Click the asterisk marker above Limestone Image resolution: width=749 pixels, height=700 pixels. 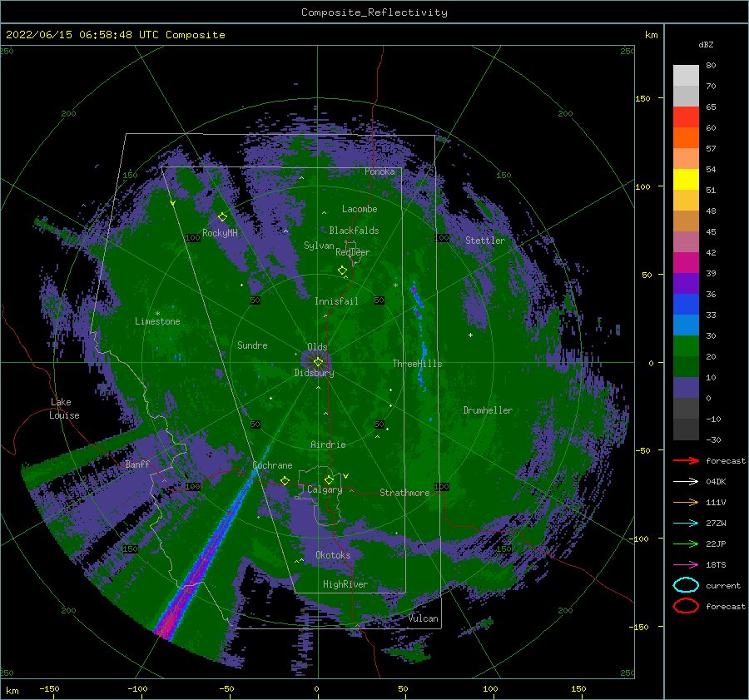tap(157, 314)
